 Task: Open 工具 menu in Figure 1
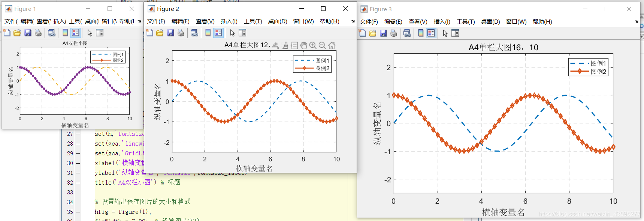(76, 21)
